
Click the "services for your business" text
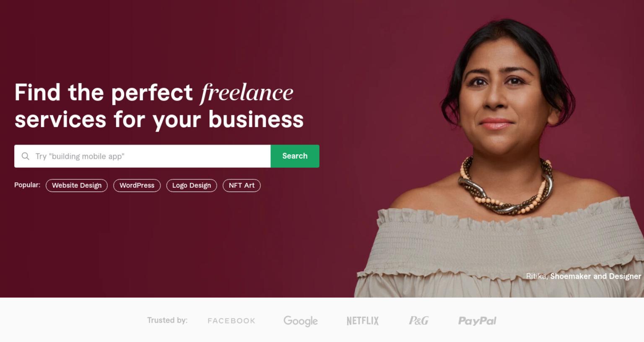point(159,119)
